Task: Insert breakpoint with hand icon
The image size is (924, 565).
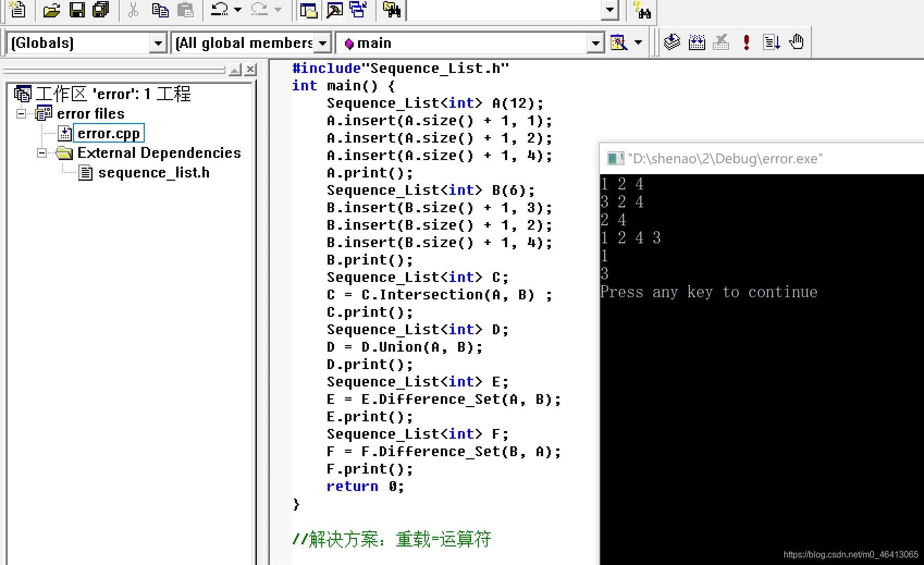Action: [x=797, y=42]
